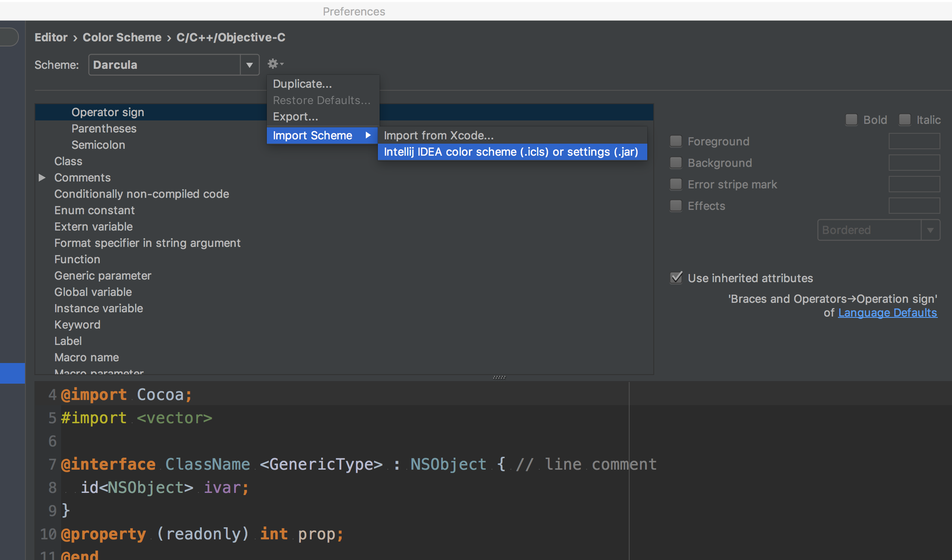
Task: Click the Duplicate... option in scheme menu
Action: pyautogui.click(x=302, y=83)
